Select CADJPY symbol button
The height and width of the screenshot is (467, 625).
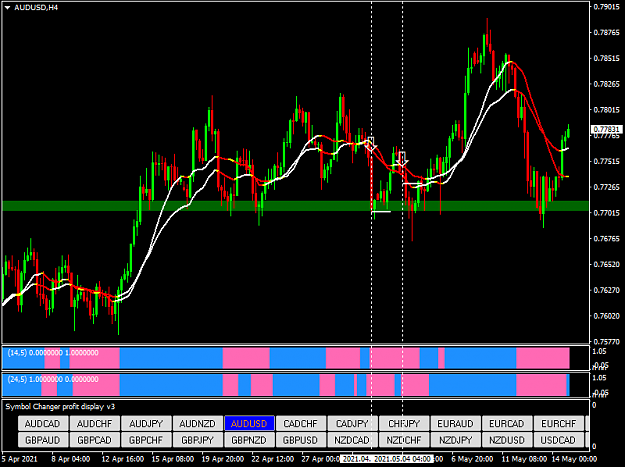[352, 423]
